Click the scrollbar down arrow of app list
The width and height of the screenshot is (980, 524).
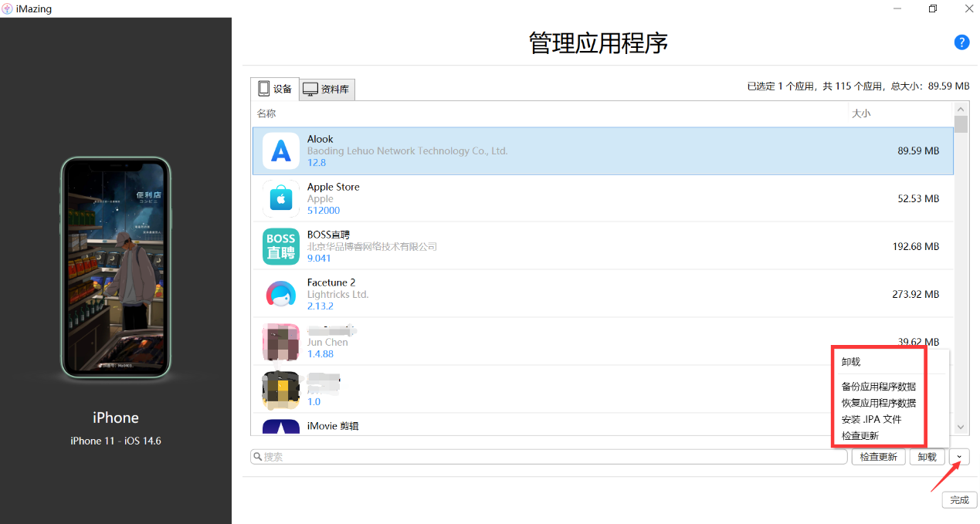coord(961,427)
